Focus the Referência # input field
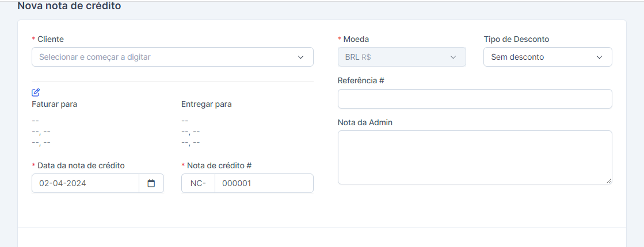The width and height of the screenshot is (644, 247). (474, 99)
